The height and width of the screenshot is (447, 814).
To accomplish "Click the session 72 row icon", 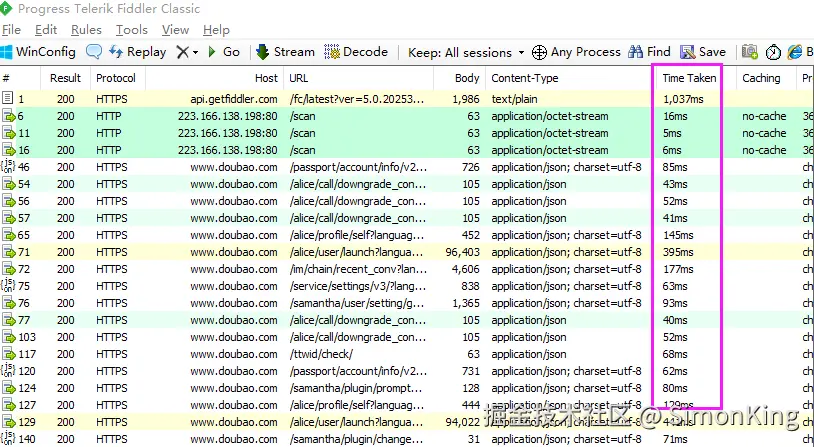I will coord(8,269).
